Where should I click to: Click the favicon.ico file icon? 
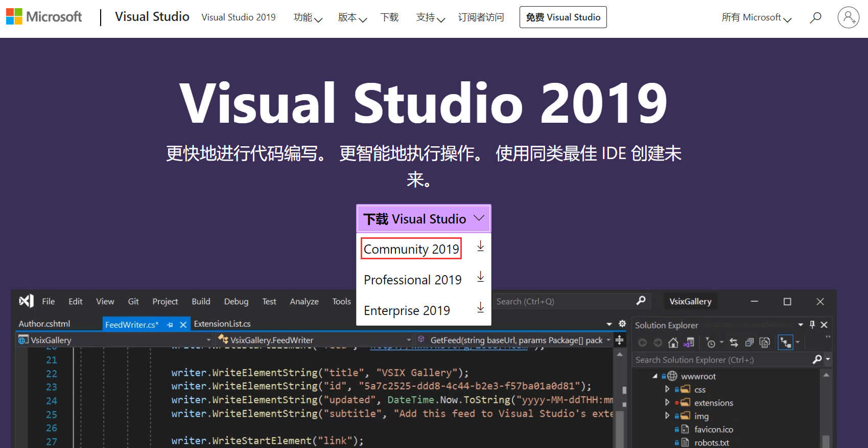pos(685,429)
